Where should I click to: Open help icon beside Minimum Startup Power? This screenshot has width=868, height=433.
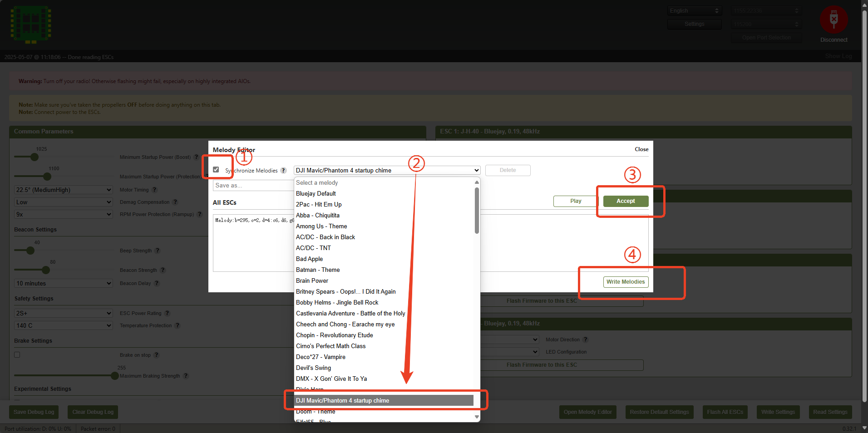click(x=196, y=157)
